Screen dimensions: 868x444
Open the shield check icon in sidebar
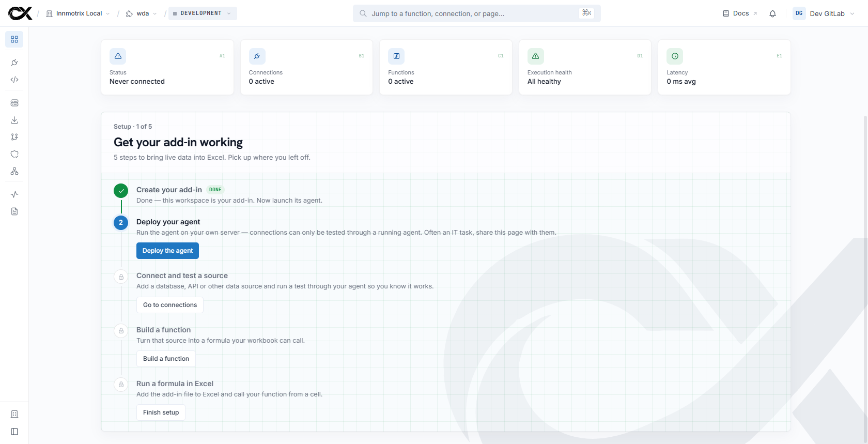click(x=14, y=154)
